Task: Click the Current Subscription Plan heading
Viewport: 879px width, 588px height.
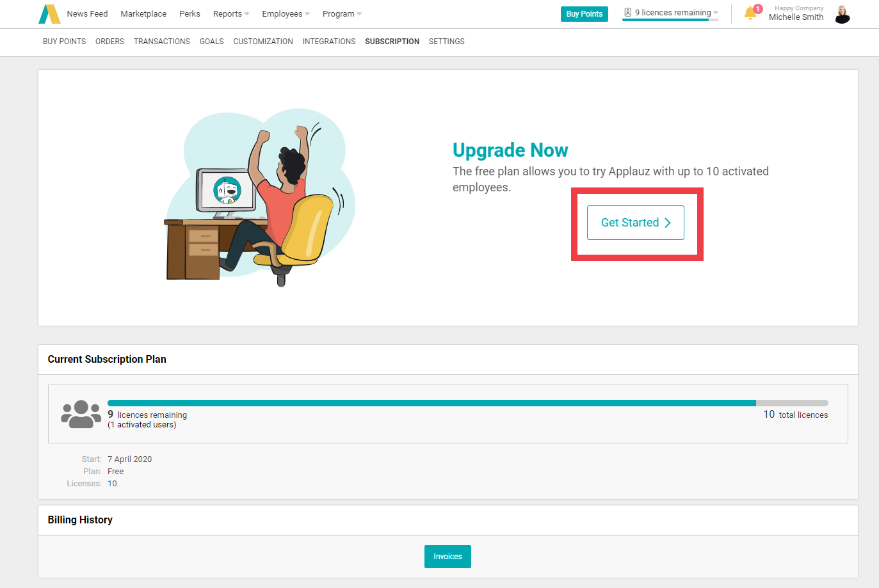Action: 107,360
